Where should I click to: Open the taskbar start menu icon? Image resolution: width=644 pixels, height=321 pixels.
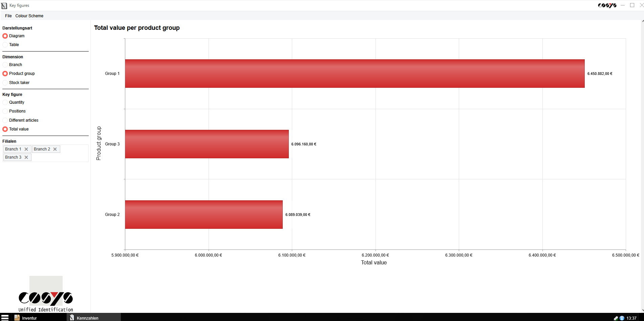(x=5, y=318)
